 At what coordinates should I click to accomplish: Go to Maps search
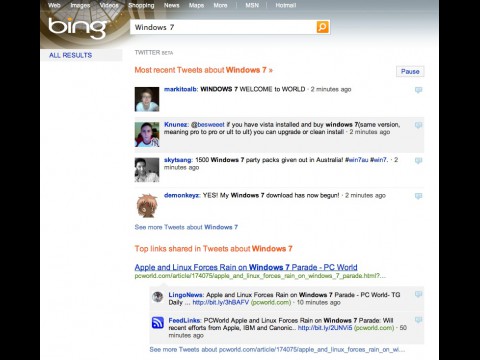[x=196, y=5]
